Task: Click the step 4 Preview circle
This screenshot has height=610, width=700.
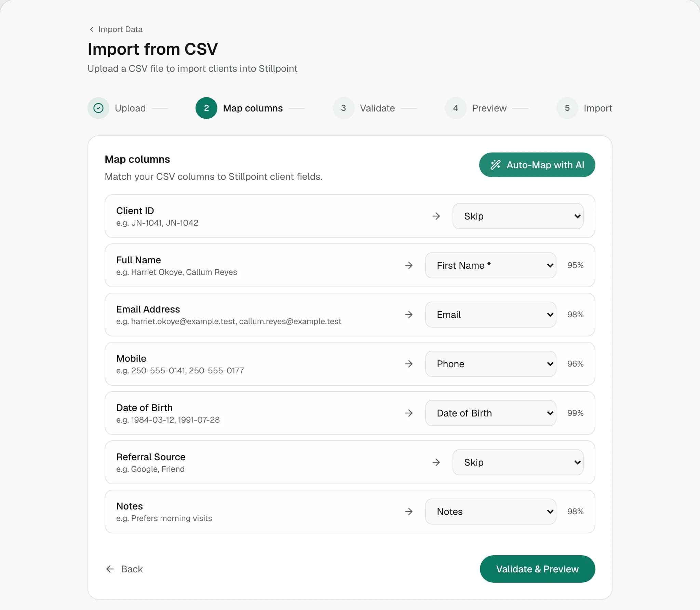Action: (x=456, y=108)
